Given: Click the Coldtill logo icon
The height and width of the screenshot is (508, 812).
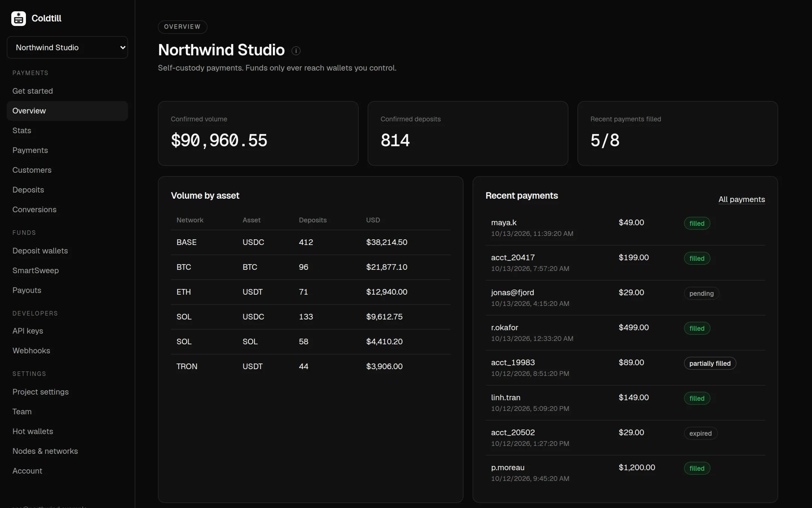Looking at the screenshot, I should coord(18,18).
